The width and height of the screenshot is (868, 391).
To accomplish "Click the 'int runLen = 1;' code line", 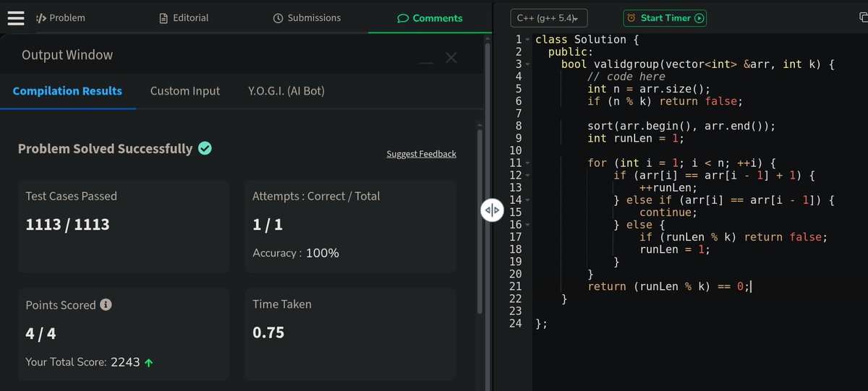I will click(636, 138).
